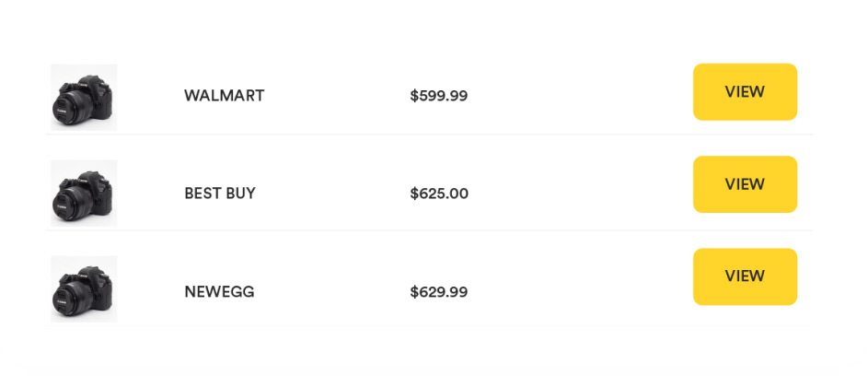Click the camera photo beside the $629.99 listing

tap(84, 289)
